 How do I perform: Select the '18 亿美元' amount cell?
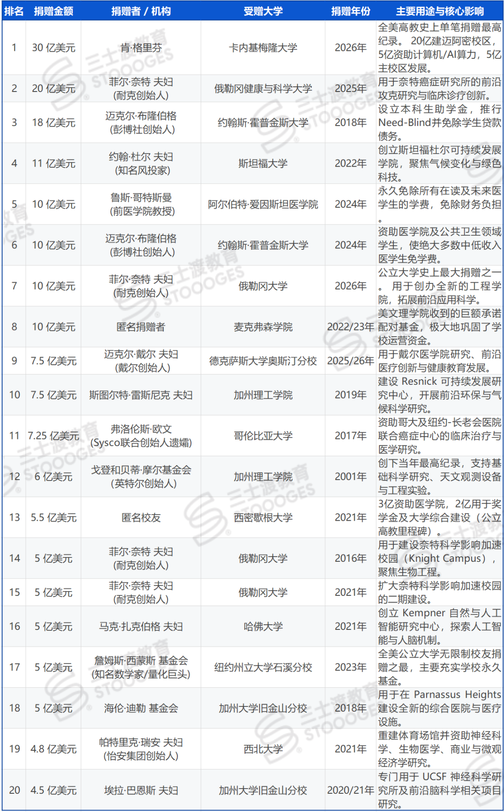[54, 122]
